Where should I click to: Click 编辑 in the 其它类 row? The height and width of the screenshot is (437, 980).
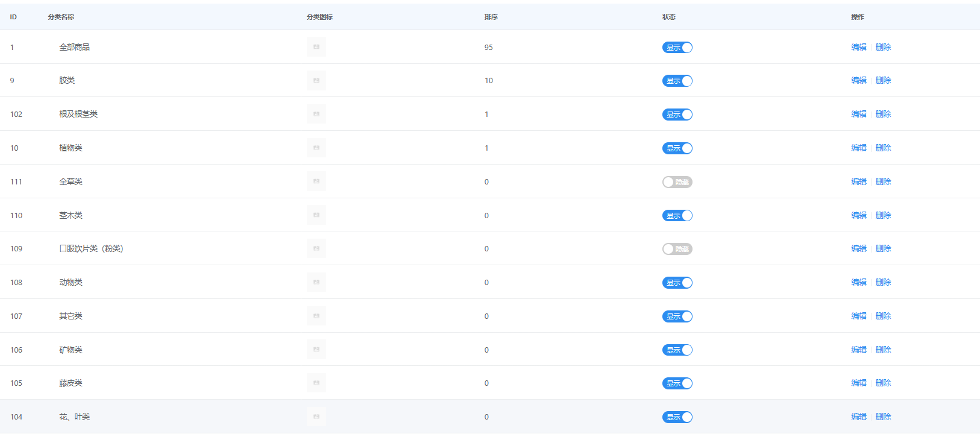859,316
